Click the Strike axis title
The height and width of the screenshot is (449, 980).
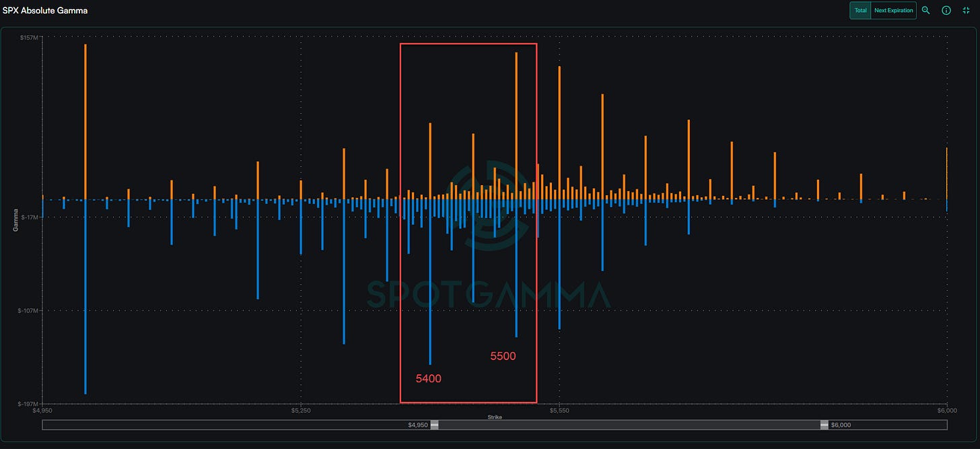pos(495,417)
